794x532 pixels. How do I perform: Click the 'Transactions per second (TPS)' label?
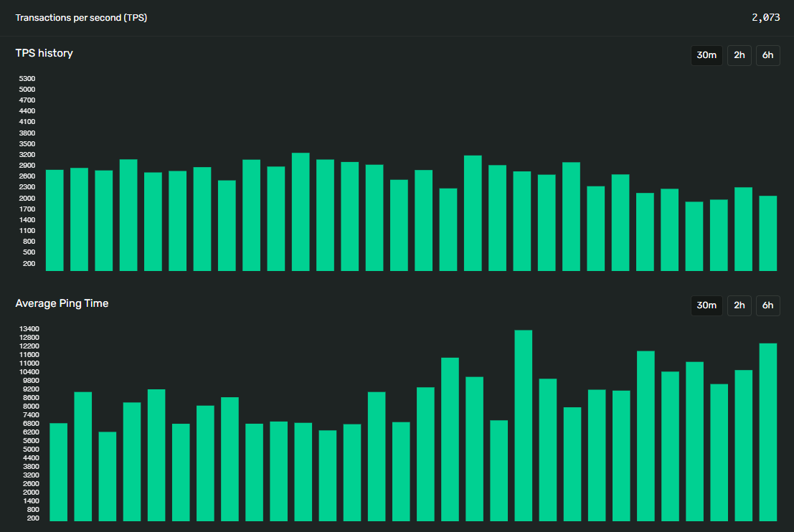tap(81, 18)
